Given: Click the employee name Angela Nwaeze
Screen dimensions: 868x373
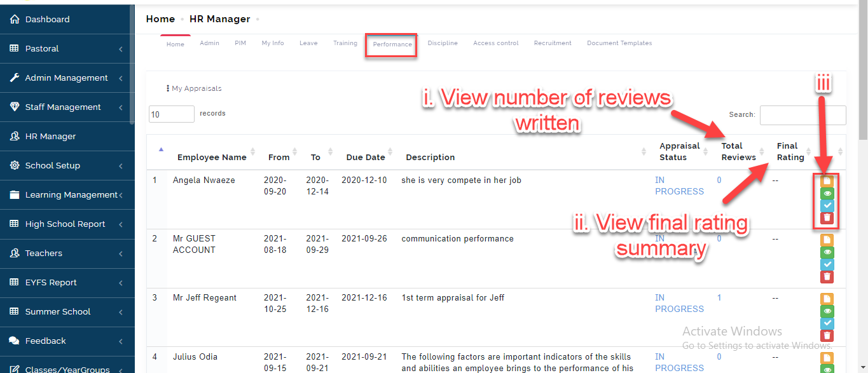Looking at the screenshot, I should (x=204, y=180).
